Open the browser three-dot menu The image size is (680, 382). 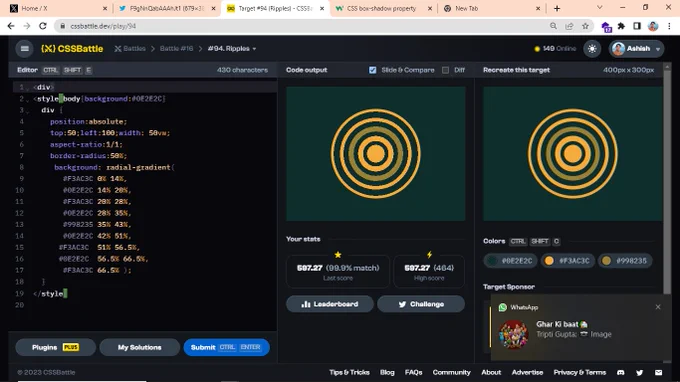tap(669, 26)
